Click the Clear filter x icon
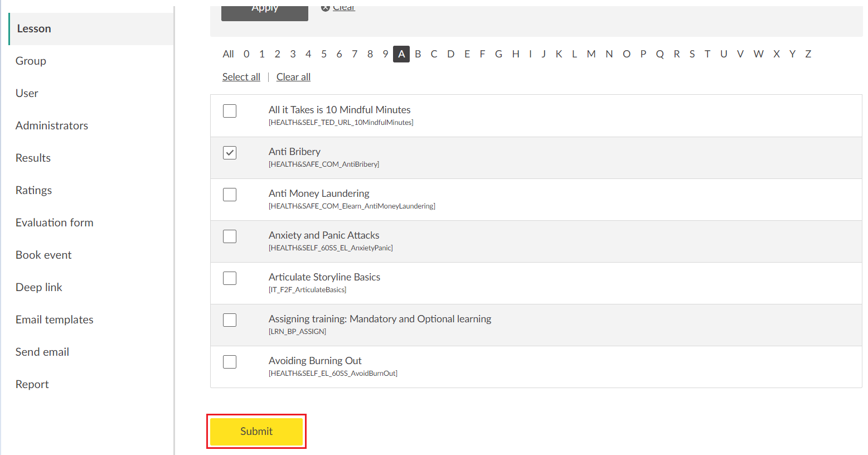This screenshot has width=868, height=455. [x=326, y=8]
